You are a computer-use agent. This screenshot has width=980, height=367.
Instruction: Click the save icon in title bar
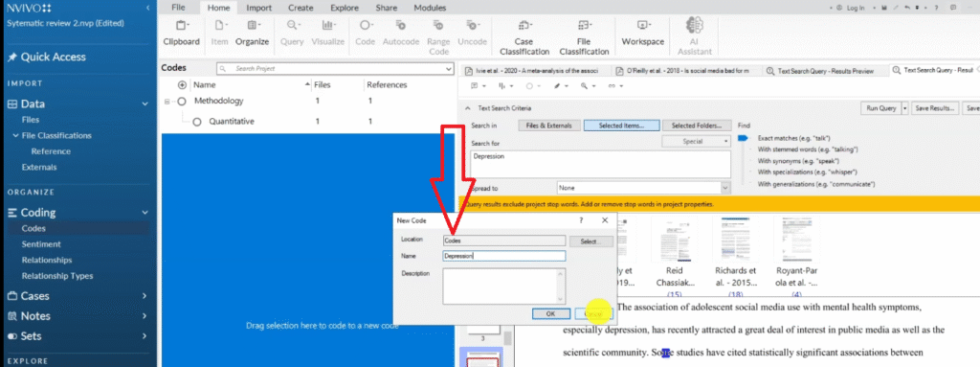(x=884, y=8)
